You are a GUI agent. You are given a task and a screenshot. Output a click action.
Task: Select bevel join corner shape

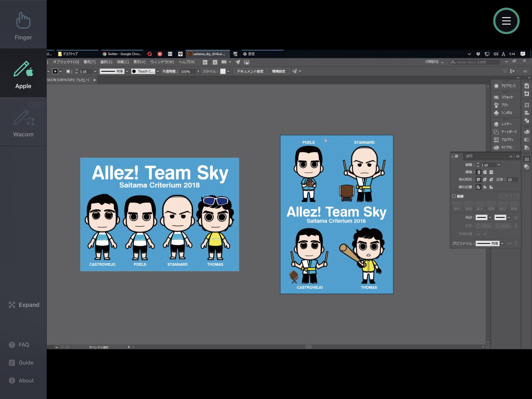click(x=491, y=180)
